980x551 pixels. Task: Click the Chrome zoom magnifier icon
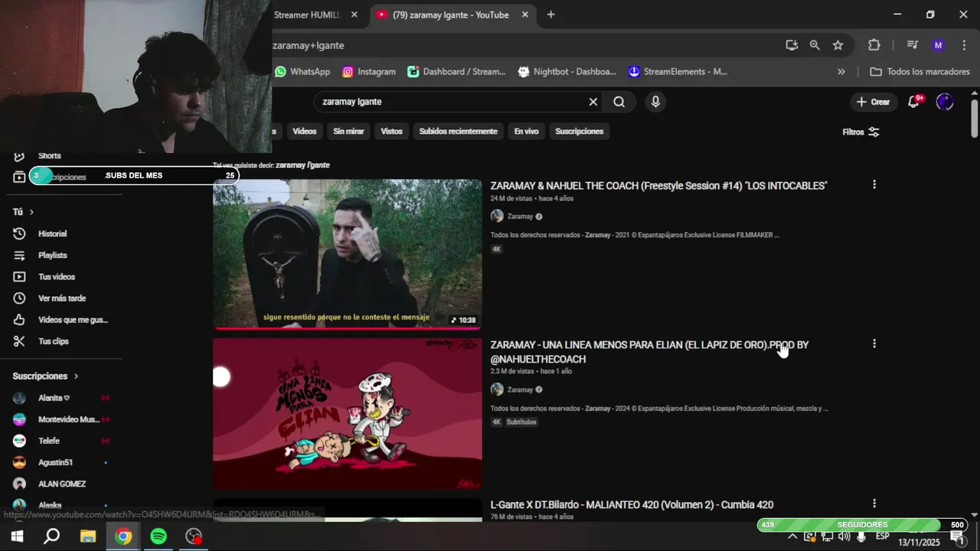click(815, 45)
